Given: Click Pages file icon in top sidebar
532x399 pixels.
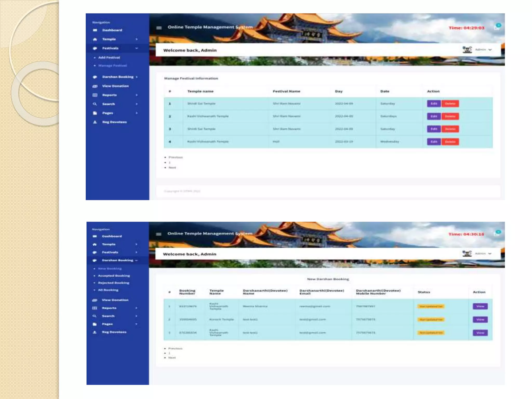Looking at the screenshot, I should point(95,113).
